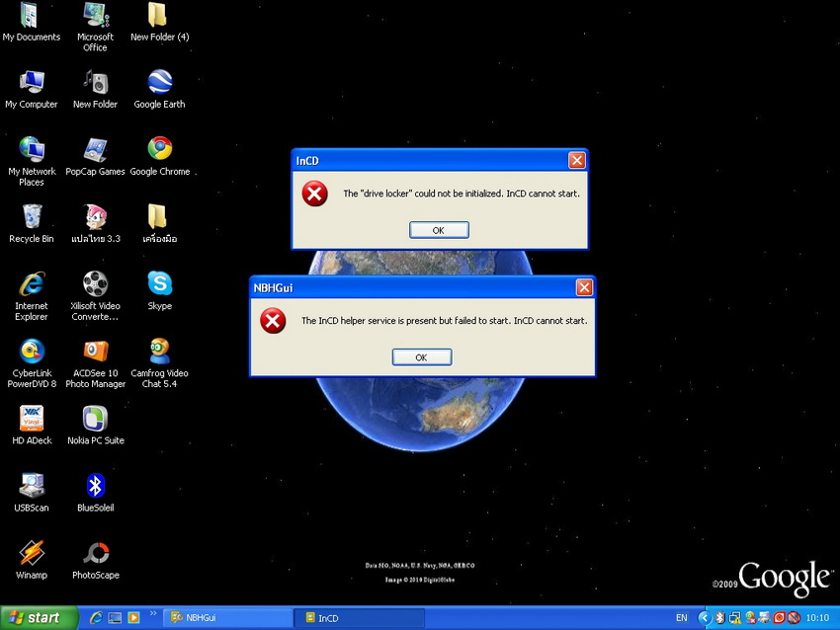Select the Microsoft Office desktop icon
The image size is (840, 630).
click(x=95, y=27)
